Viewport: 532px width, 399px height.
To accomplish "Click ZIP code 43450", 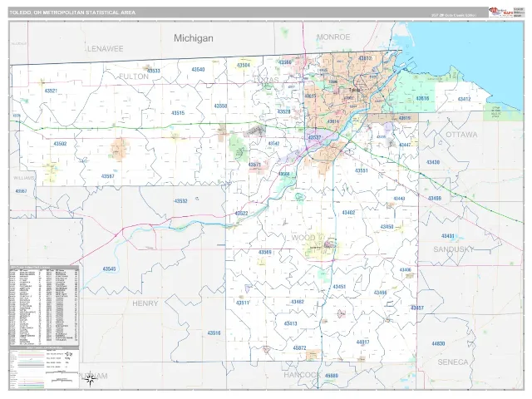I will point(387,227).
